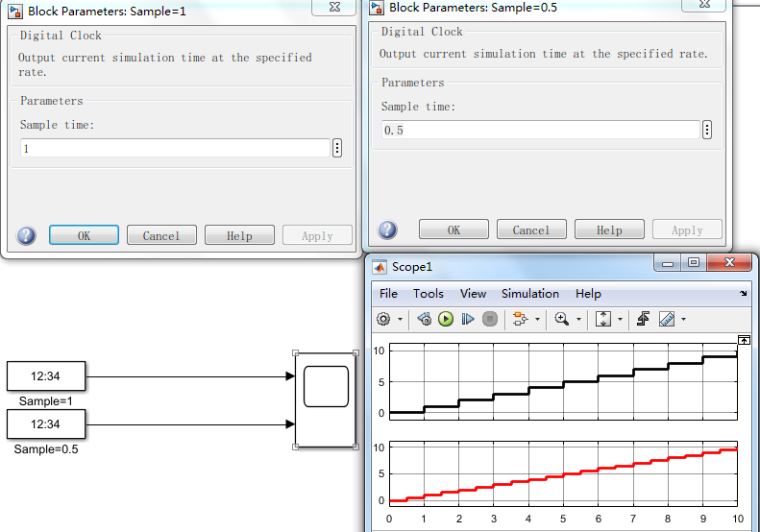Select the Scope block in the model
Viewport: 760px width, 532px height.
[326, 399]
